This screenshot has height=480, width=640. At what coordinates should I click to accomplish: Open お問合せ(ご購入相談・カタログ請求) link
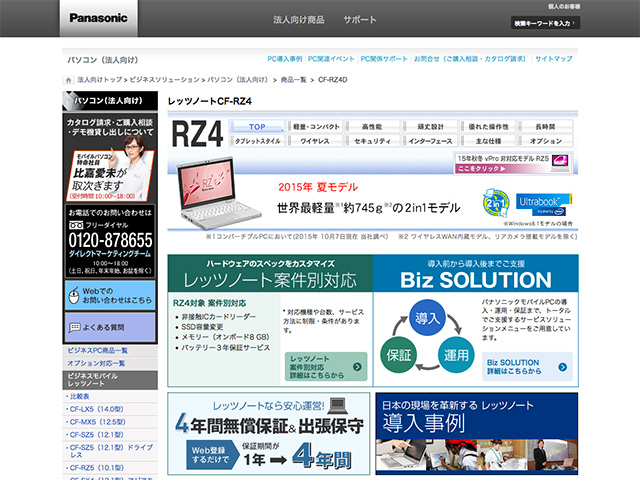(470, 59)
